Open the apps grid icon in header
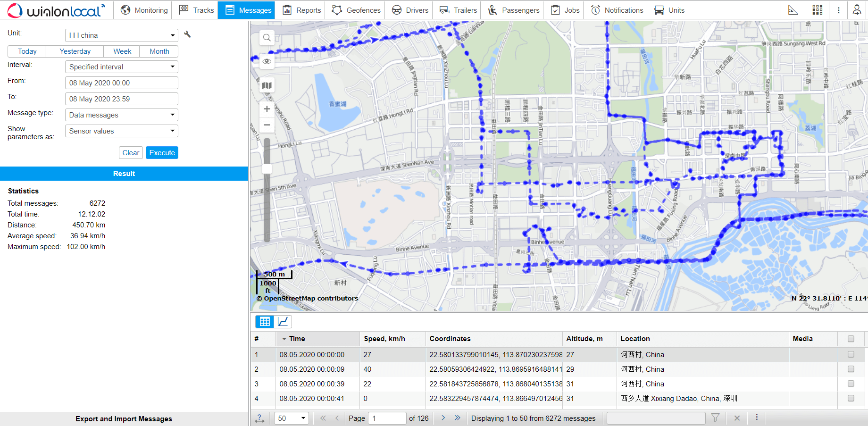This screenshot has height=426, width=868. [818, 10]
